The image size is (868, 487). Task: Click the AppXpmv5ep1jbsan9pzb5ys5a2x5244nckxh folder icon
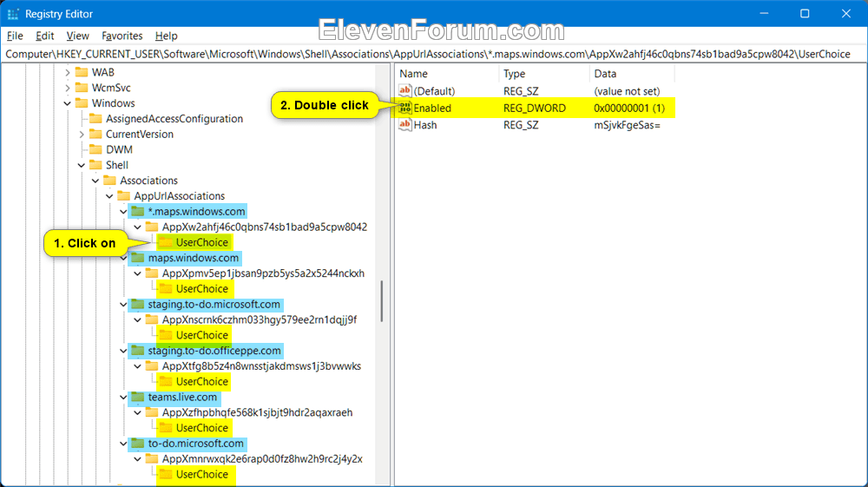(x=152, y=273)
